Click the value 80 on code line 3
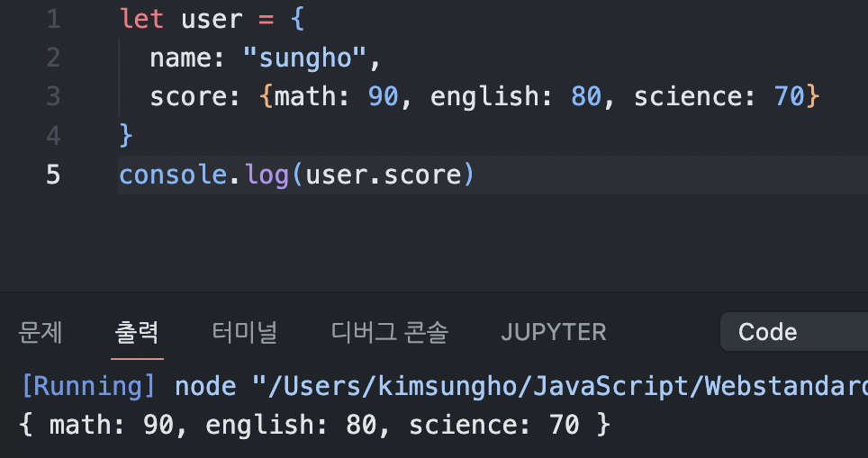The image size is (868, 458). (x=586, y=97)
